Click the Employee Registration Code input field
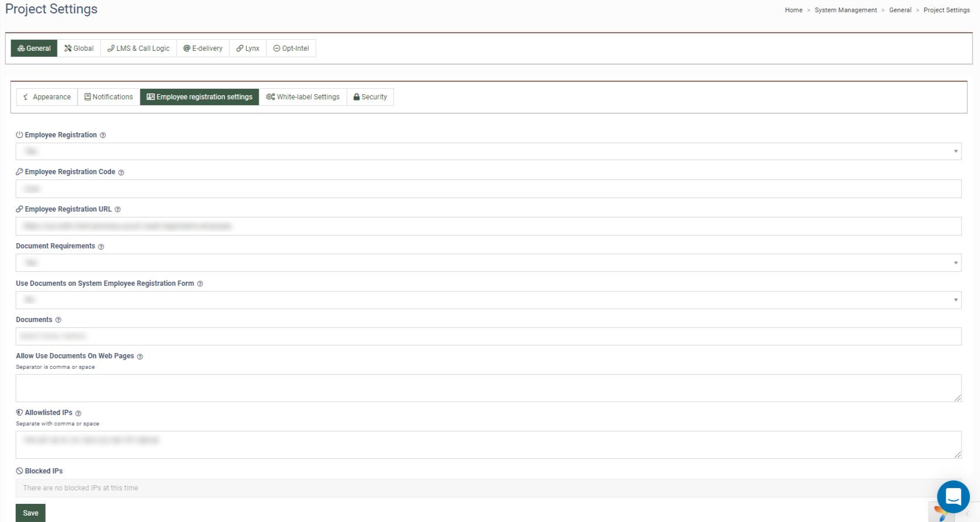This screenshot has width=980, height=522. (488, 189)
